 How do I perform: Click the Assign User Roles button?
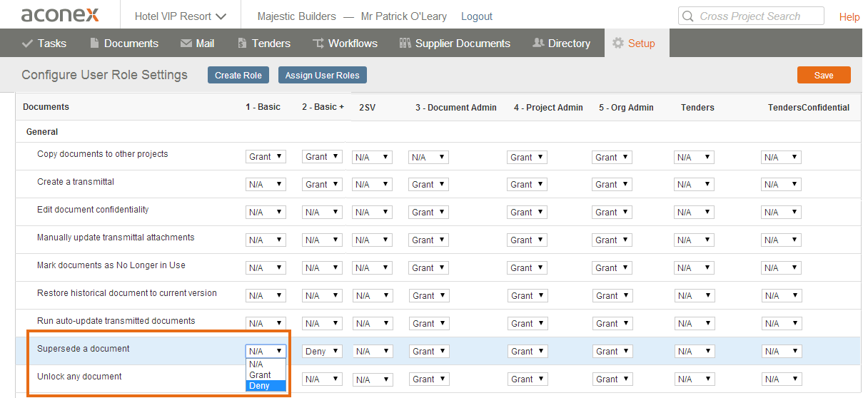322,75
